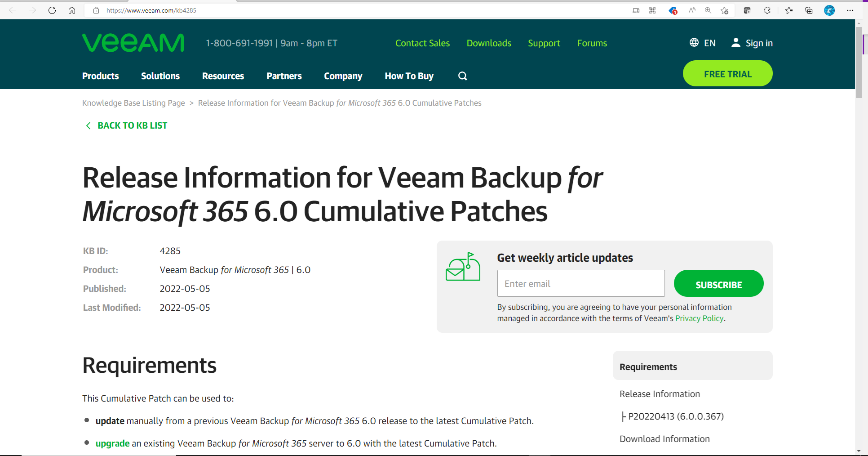Jump to Release Information in the side navigation
Viewport: 868px width, 456px height.
[x=660, y=394]
